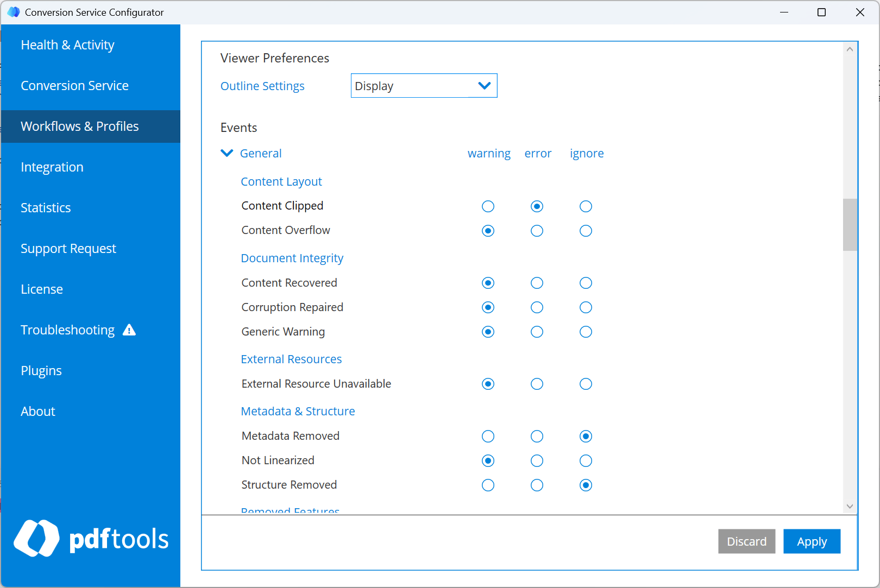880x588 pixels.
Task: Set Content Clipped to ignore
Action: click(586, 206)
